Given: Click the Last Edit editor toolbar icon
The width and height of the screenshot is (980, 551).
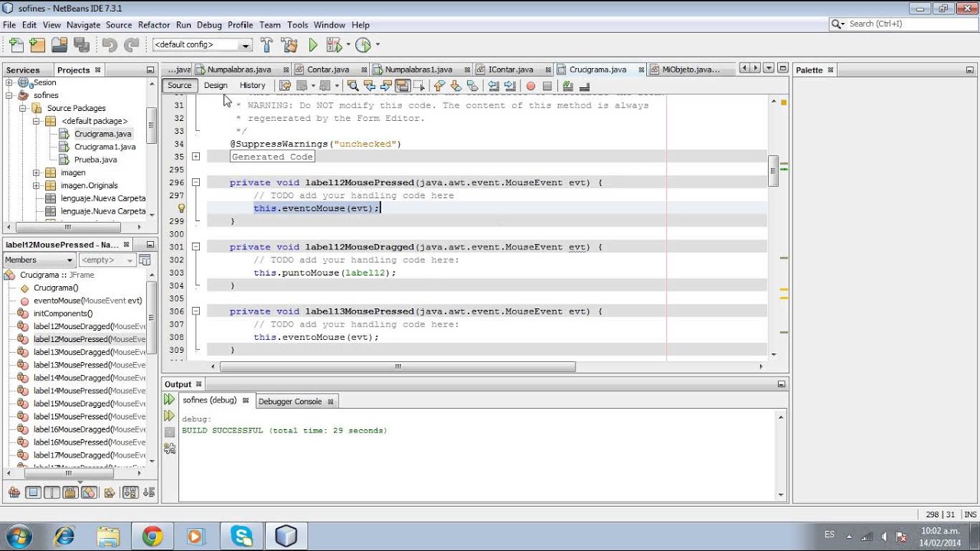Looking at the screenshot, I should [x=284, y=86].
